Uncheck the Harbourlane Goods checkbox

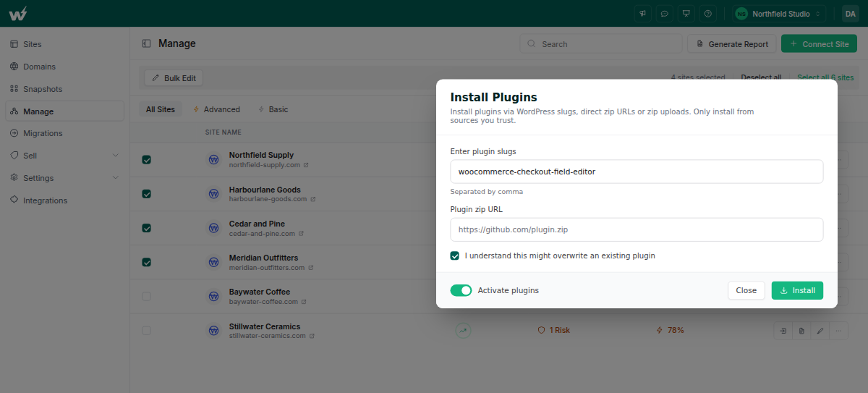(x=147, y=194)
